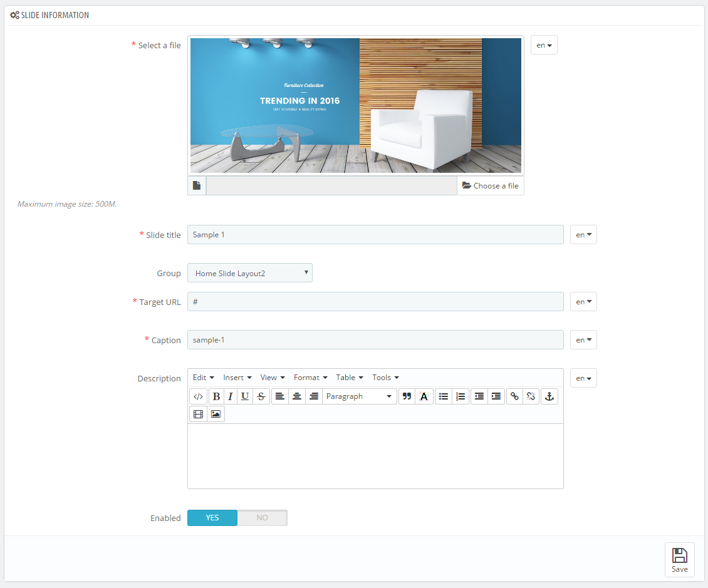Toggle underline formatting in Description editor

click(245, 396)
